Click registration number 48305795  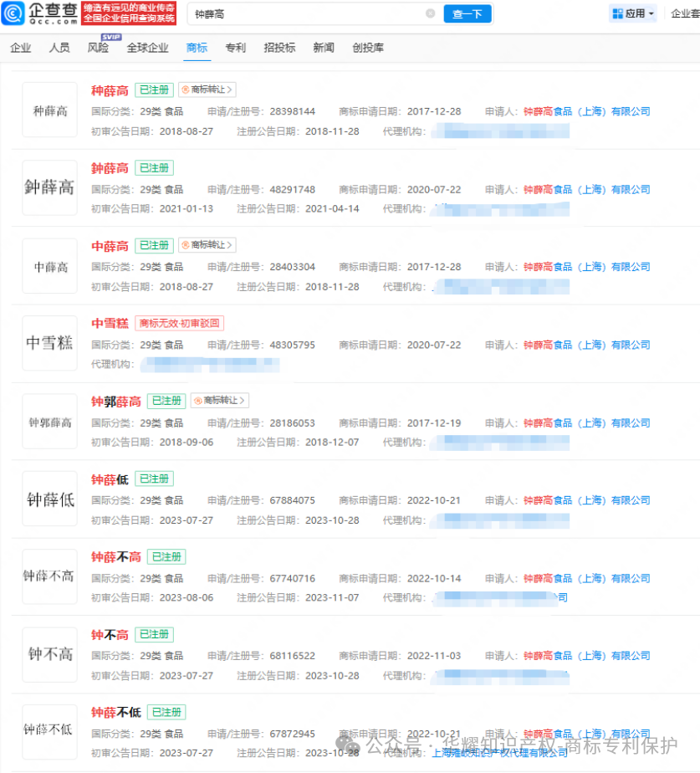pyautogui.click(x=293, y=345)
